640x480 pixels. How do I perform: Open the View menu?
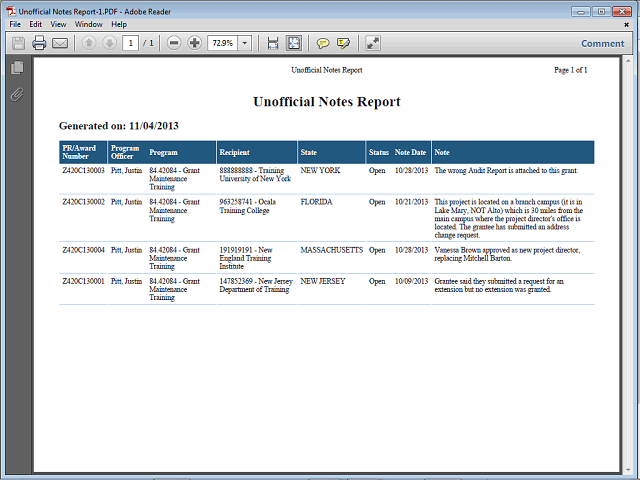(58, 24)
